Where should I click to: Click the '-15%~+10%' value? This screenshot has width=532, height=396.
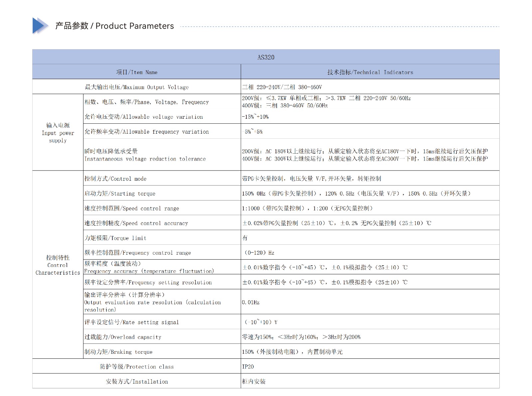[x=255, y=117]
